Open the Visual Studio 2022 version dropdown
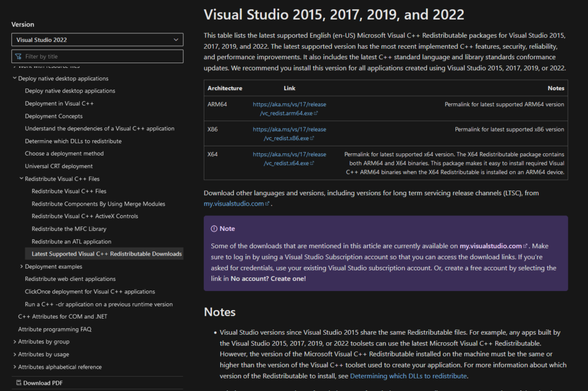The width and height of the screenshot is (588, 391). tap(97, 40)
